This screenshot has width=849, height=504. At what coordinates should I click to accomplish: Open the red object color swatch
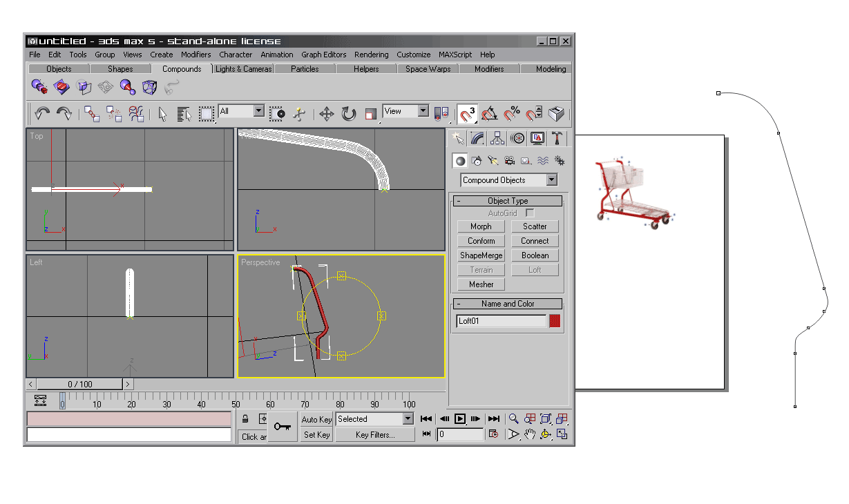(555, 321)
